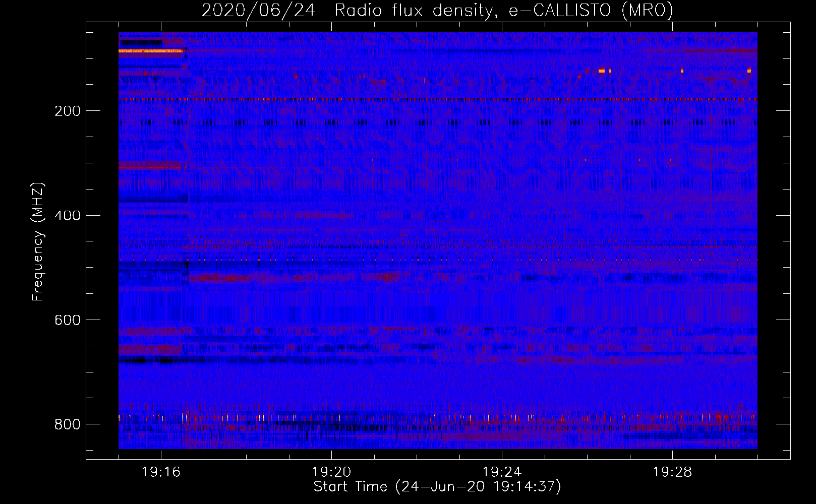Click the 19:24 time tick label
816x504 pixels.
click(502, 472)
